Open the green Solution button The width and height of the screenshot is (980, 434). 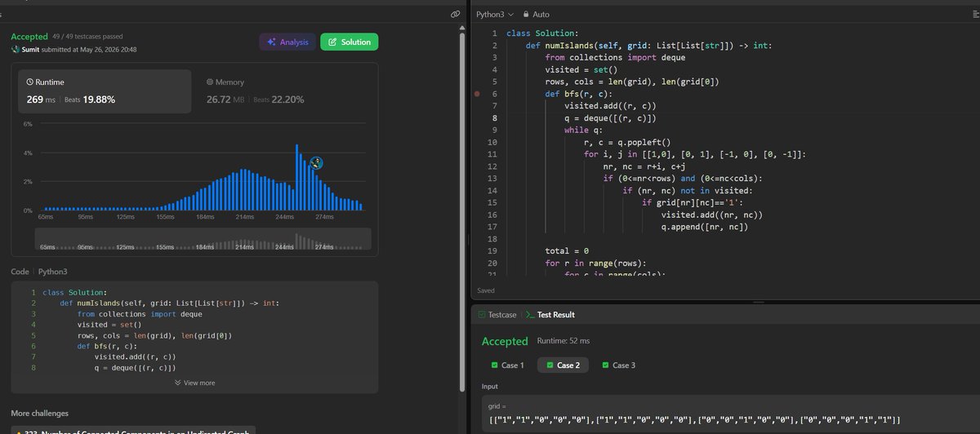[x=350, y=42]
